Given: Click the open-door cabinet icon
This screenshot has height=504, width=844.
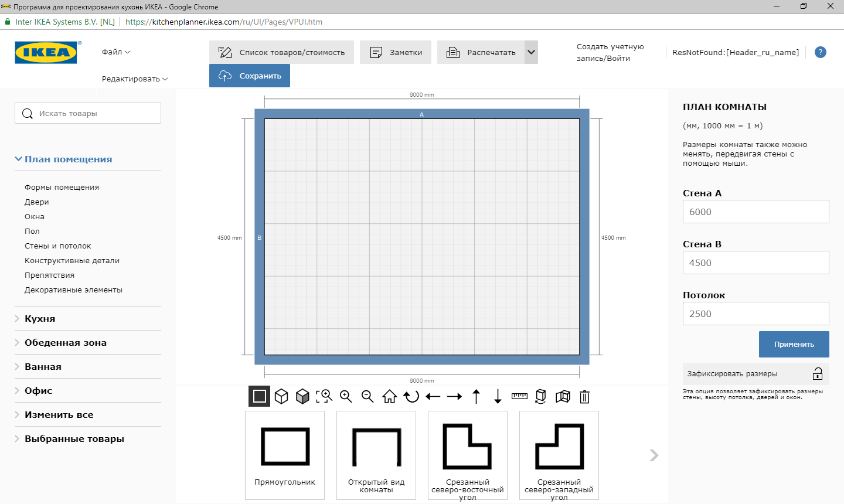Looking at the screenshot, I should (563, 397).
